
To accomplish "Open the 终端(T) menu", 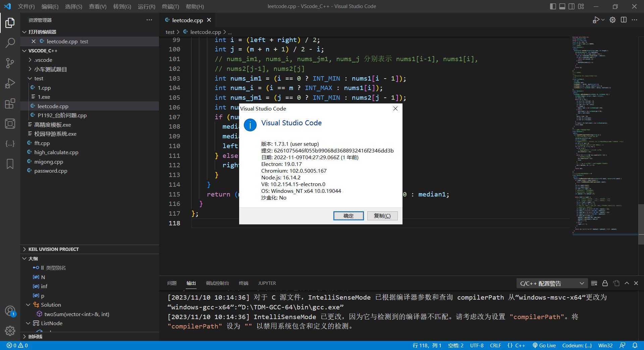I will [x=170, y=6].
